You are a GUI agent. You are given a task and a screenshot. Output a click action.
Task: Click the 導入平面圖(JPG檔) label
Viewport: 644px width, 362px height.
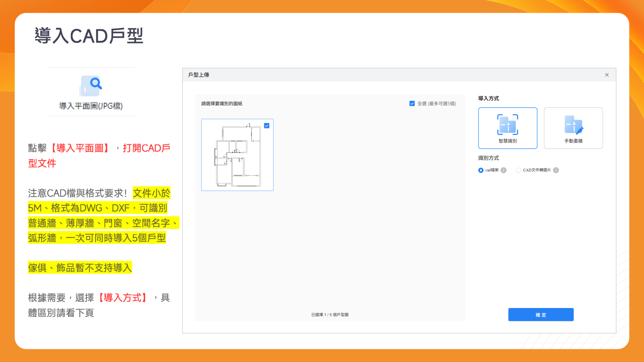pyautogui.click(x=91, y=106)
